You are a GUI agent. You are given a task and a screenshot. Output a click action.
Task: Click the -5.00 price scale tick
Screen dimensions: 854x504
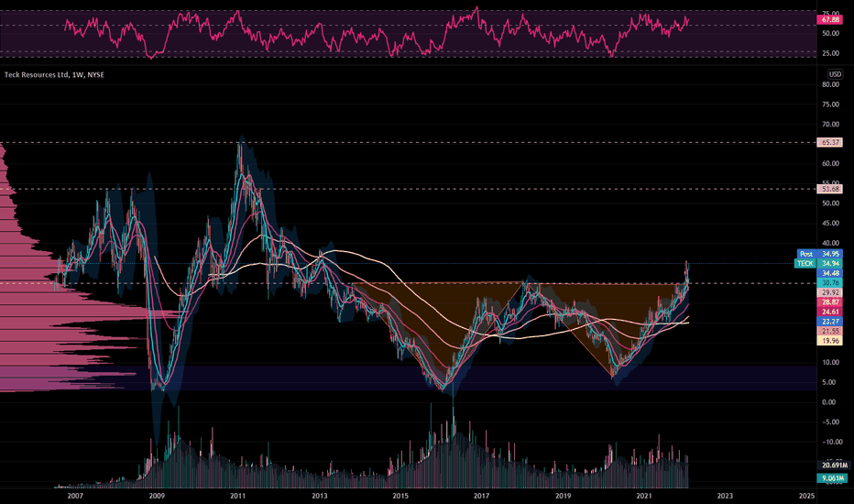point(830,422)
